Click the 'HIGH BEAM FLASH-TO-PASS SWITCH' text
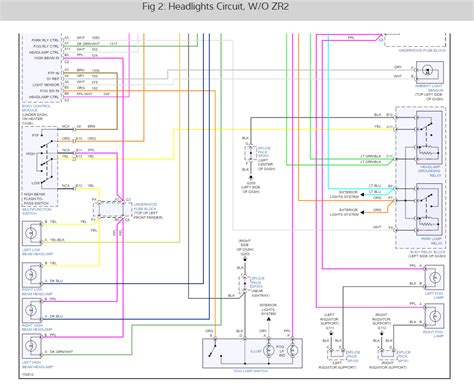474x391 pixels. (36, 199)
